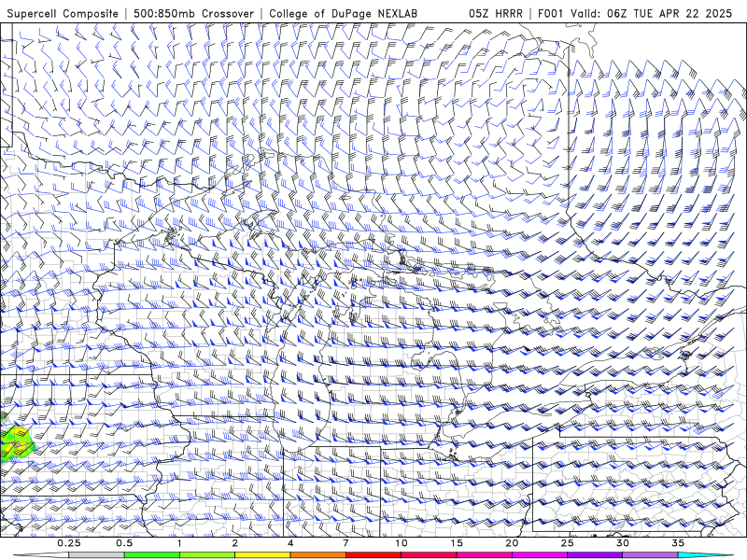
Task: Click the light purple segment between 30 and 35
Action: (x=650, y=555)
